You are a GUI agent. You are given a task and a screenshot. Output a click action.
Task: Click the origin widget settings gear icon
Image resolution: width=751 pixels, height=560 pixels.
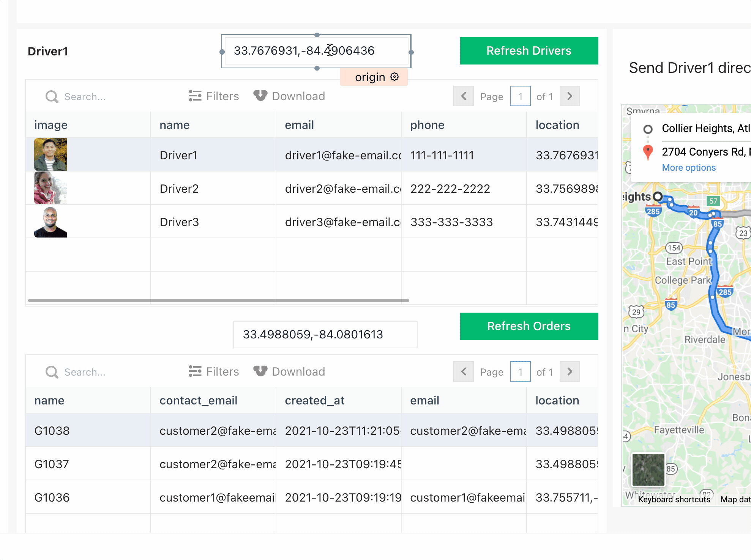tap(395, 77)
